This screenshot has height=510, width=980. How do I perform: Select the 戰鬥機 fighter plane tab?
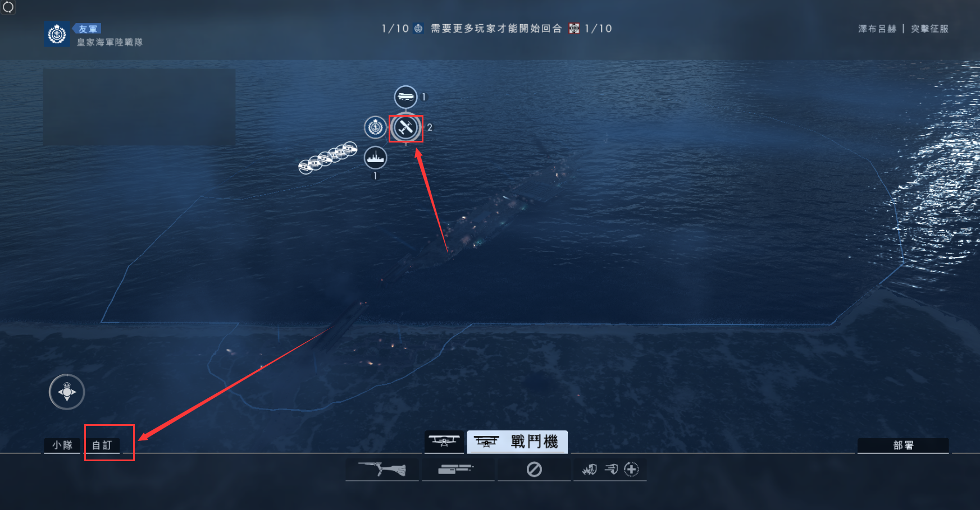[x=517, y=442]
